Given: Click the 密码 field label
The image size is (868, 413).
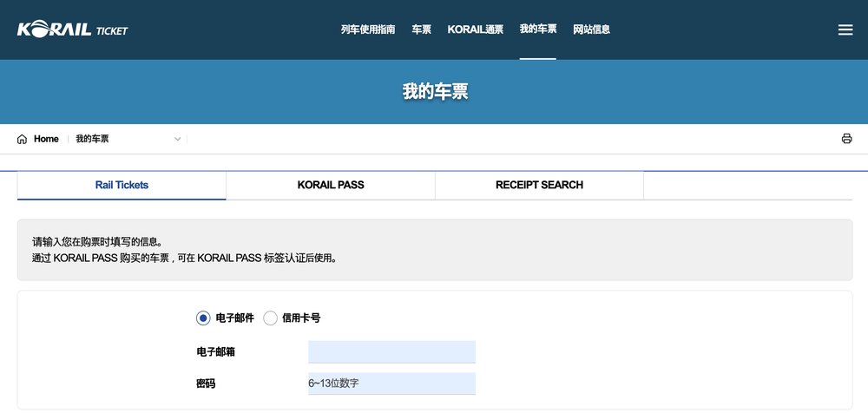Looking at the screenshot, I should [x=206, y=383].
